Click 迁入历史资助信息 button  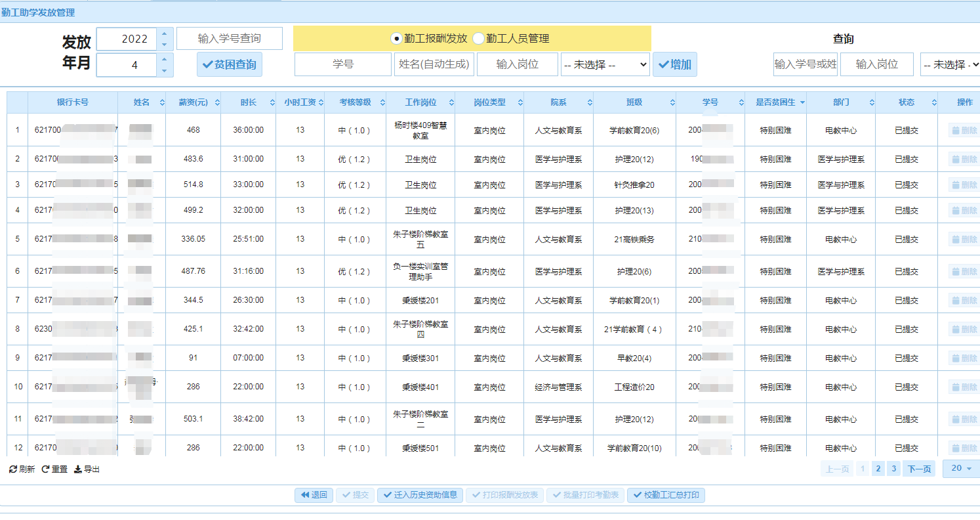coord(420,495)
